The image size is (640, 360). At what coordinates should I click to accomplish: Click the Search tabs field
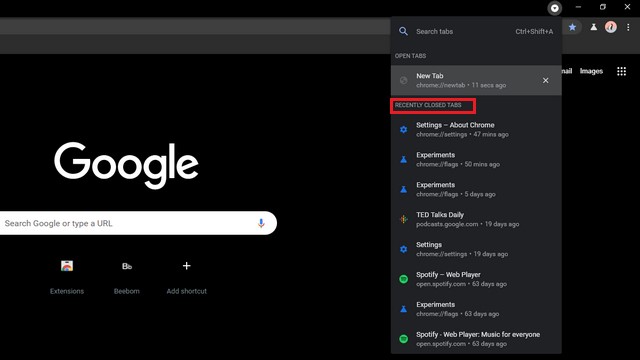point(476,31)
